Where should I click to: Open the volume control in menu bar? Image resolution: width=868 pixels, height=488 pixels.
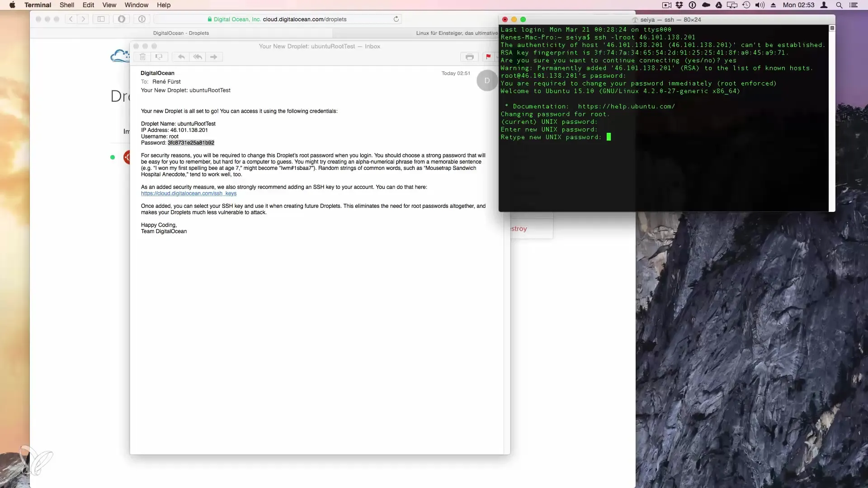760,5
